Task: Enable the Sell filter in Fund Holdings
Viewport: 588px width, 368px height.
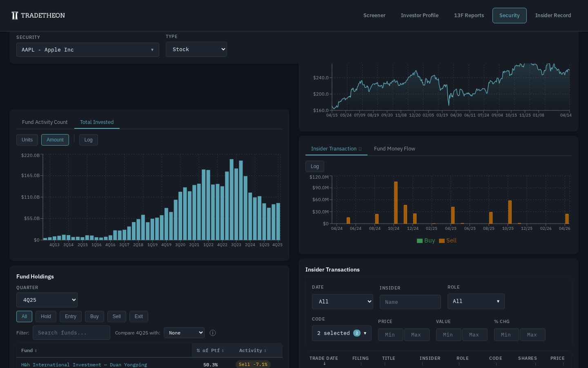Action: [x=116, y=316]
